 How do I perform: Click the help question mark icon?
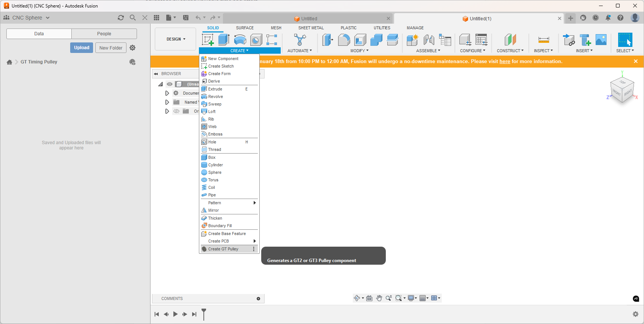[620, 18]
